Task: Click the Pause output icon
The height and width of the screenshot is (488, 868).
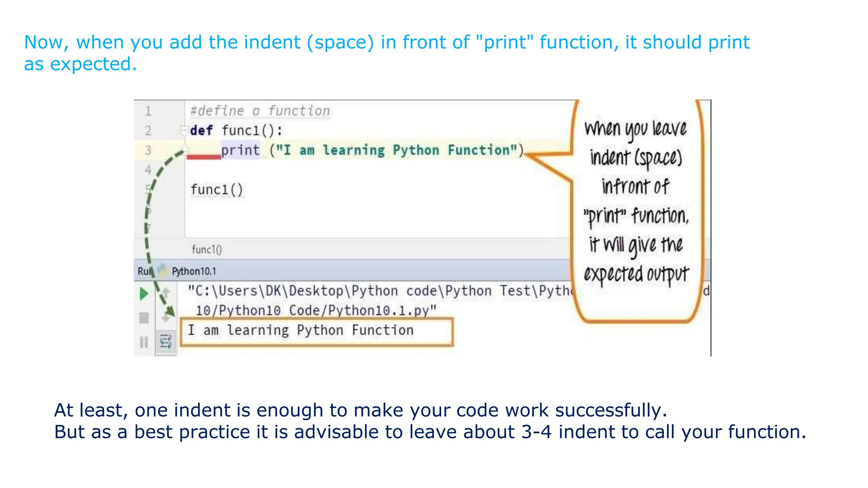Action: (144, 342)
